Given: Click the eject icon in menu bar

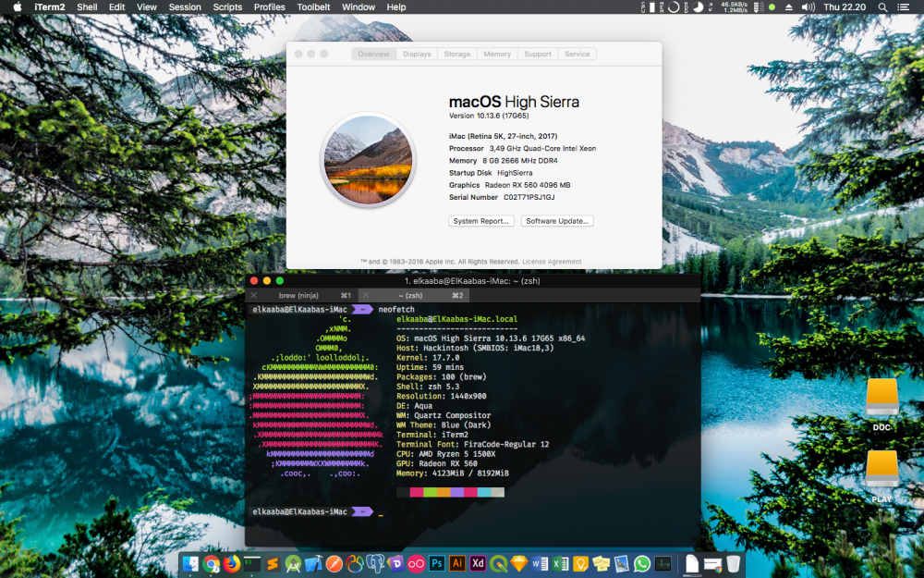Looking at the screenshot, I should coord(788,7).
